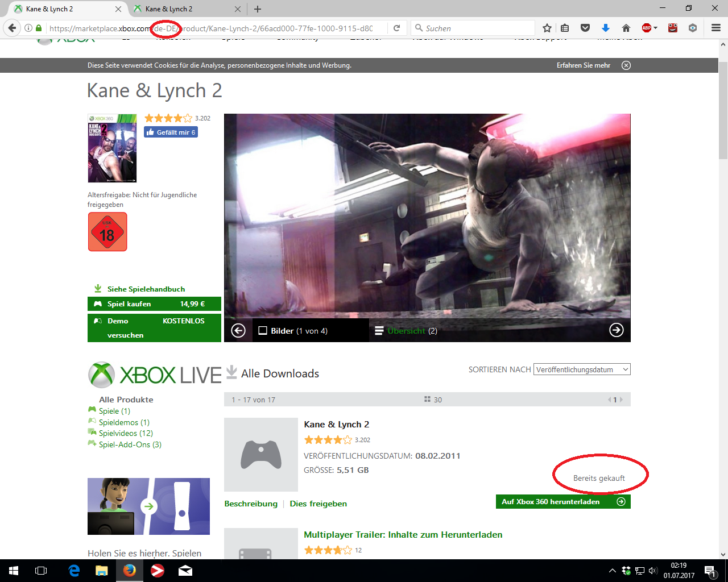Viewport: 728px width, 582px height.
Task: Open the downloads arrow icon
Action: pos(605,28)
